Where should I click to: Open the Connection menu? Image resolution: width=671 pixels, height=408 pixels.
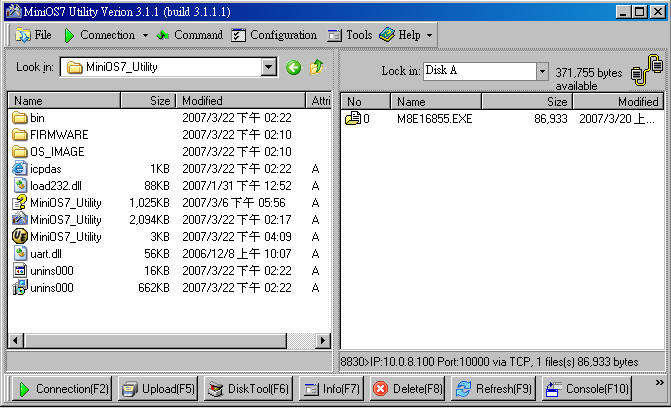point(100,35)
